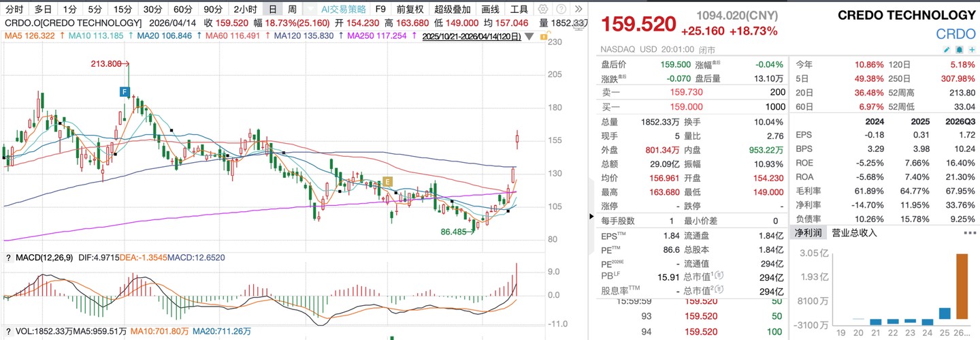Click the VOL indicator help question mark
The image size is (980, 340).
[x=7, y=331]
